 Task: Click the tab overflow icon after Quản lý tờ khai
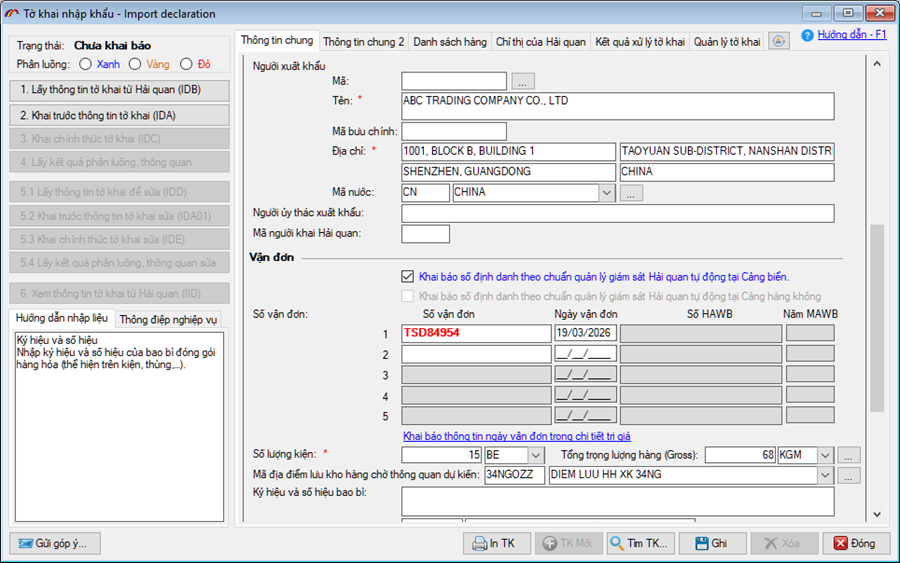pyautogui.click(x=779, y=41)
